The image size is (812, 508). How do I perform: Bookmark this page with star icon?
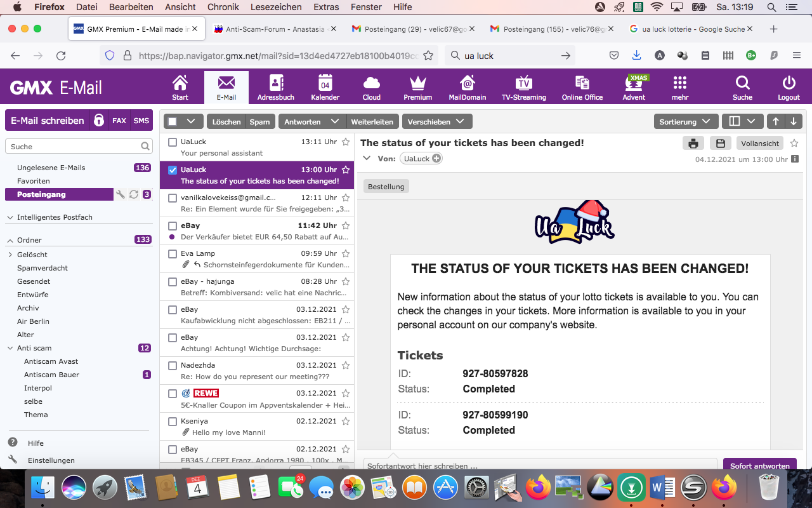click(x=428, y=55)
